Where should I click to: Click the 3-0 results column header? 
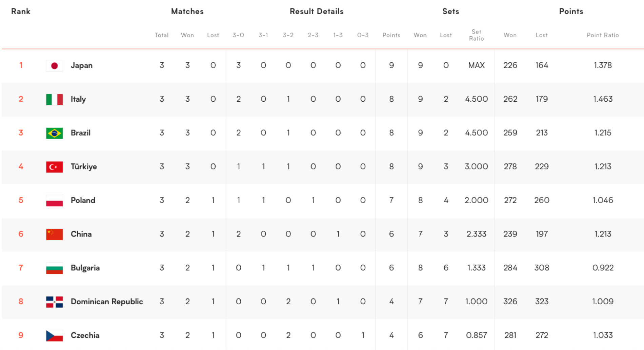tap(238, 35)
